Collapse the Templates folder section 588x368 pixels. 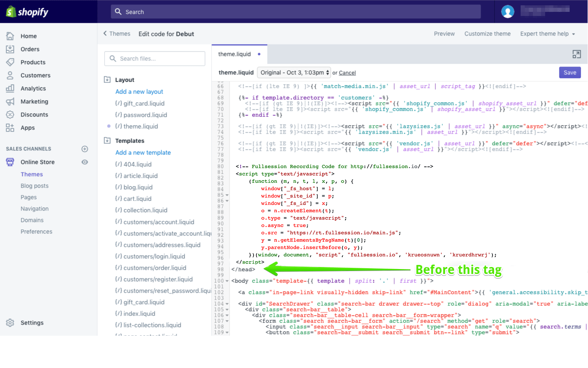coord(107,141)
